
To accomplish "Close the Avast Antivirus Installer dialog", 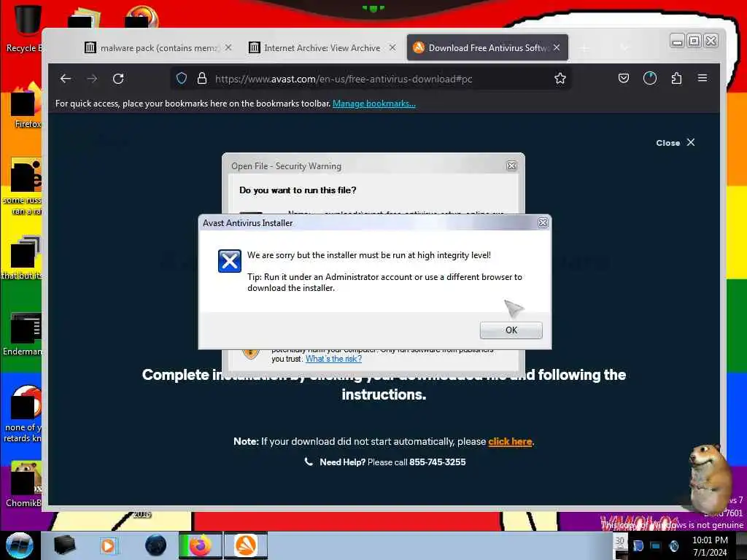I will [543, 223].
